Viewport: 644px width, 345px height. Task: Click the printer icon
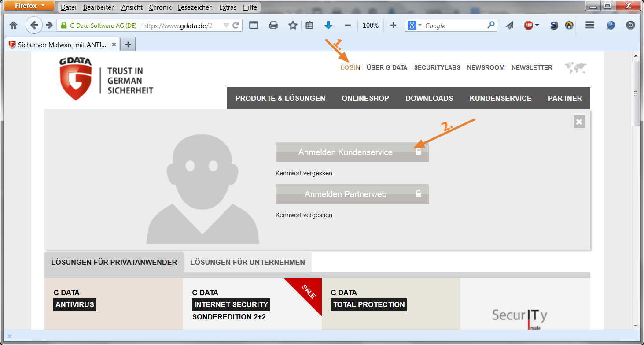point(273,26)
